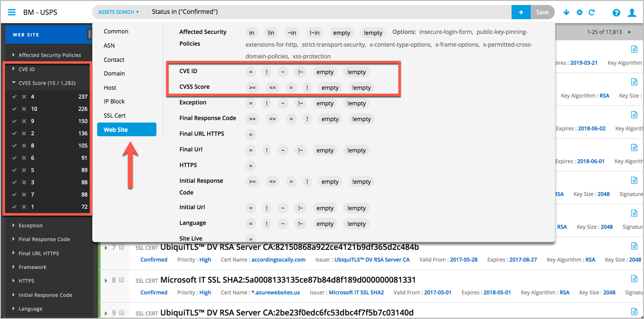Open the Assets Search dropdown

119,12
